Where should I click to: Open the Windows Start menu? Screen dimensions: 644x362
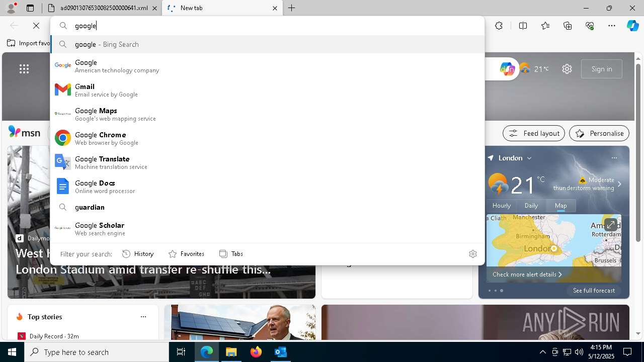12,352
